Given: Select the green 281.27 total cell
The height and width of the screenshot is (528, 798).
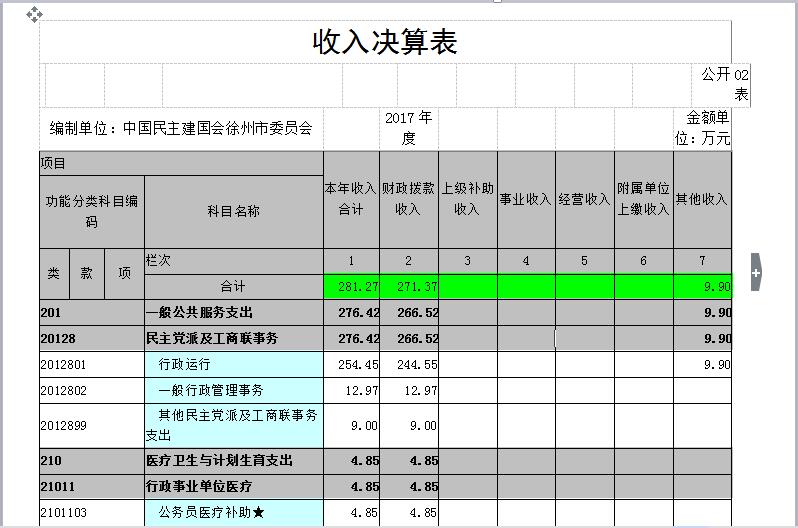Looking at the screenshot, I should point(351,287).
